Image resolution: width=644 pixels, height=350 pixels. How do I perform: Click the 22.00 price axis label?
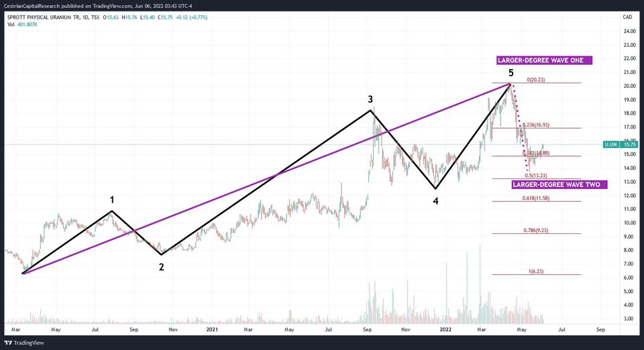630,59
